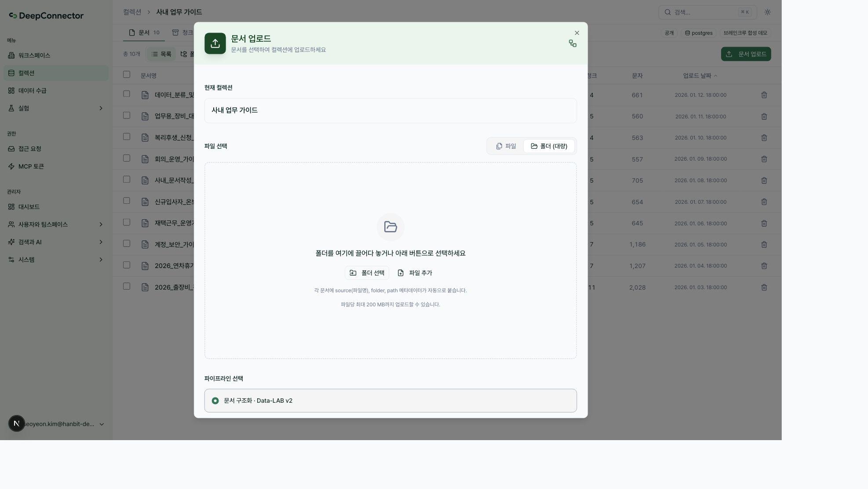Expand 사용자와 팀스페이스 in the sidebar
The image size is (868, 489).
click(56, 224)
